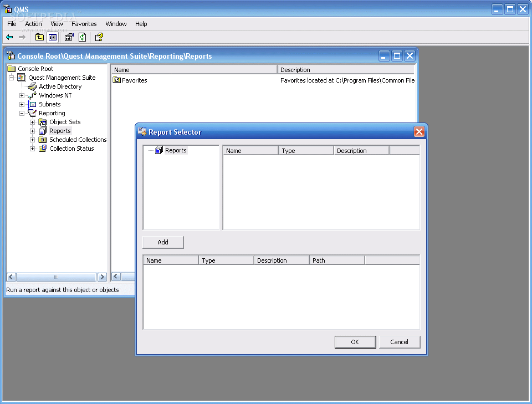The width and height of the screenshot is (532, 404).
Task: Expand the Scheduled Collections node
Action: point(32,140)
